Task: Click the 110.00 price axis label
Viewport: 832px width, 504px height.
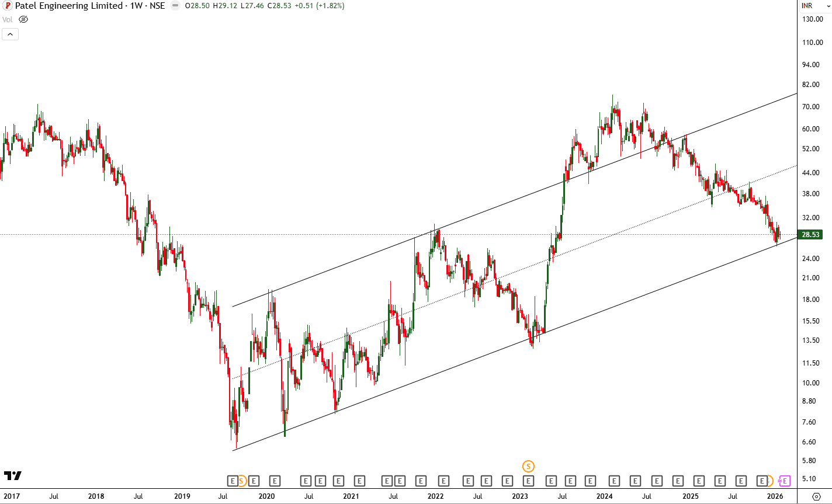Action: pyautogui.click(x=813, y=43)
